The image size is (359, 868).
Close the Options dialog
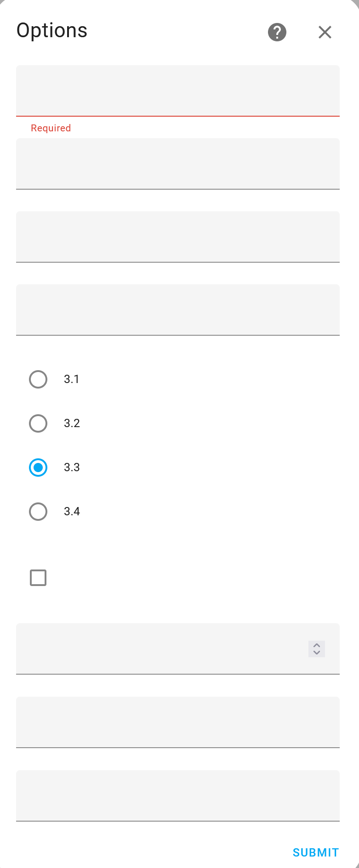[325, 32]
